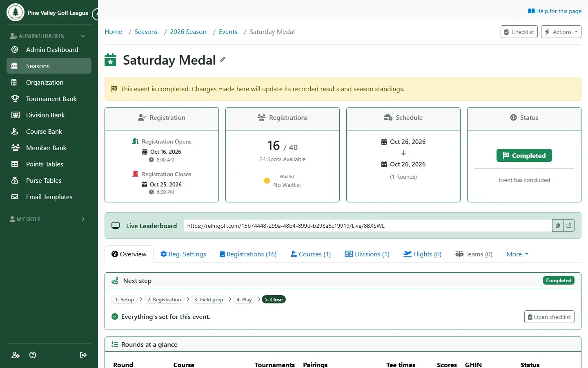Open the Divisions (1) tab
The height and width of the screenshot is (368, 588).
pyautogui.click(x=367, y=254)
